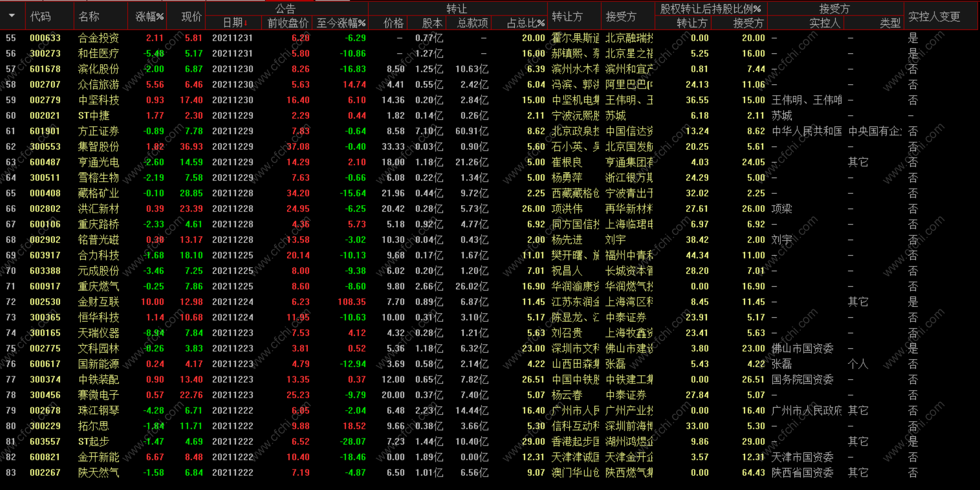Click the 价格 column header

pos(393,23)
